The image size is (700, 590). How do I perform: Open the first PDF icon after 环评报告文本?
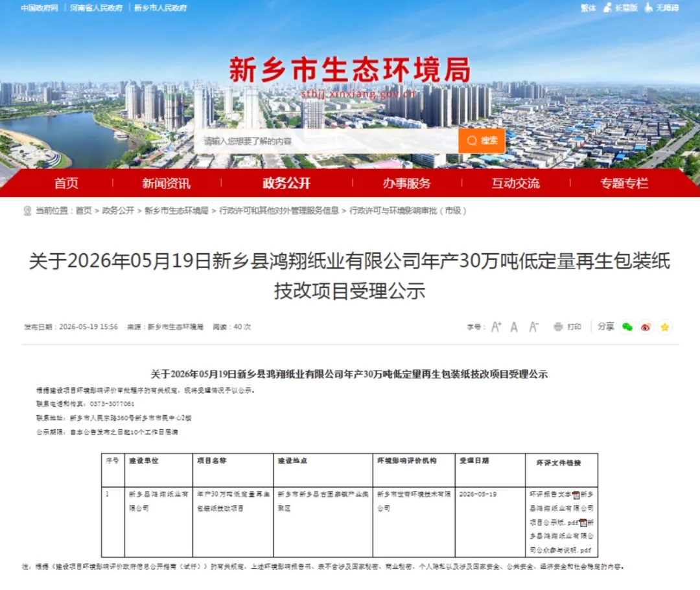pyautogui.click(x=576, y=495)
